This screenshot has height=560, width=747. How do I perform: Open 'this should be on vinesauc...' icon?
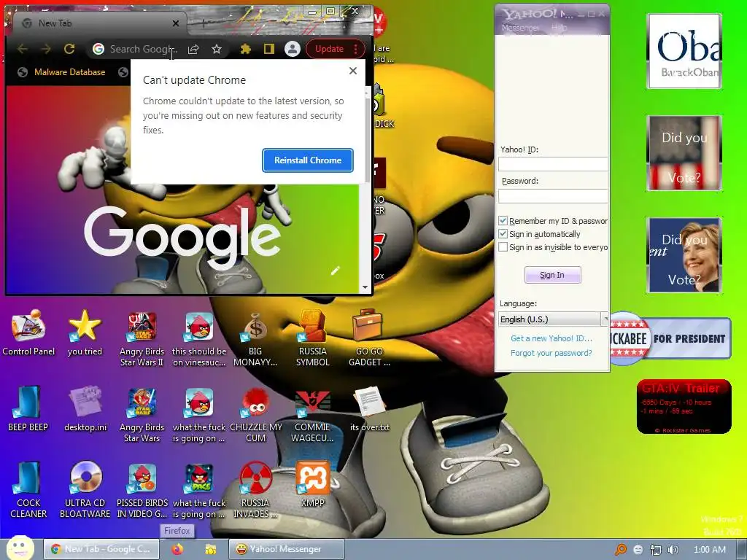coord(199,339)
